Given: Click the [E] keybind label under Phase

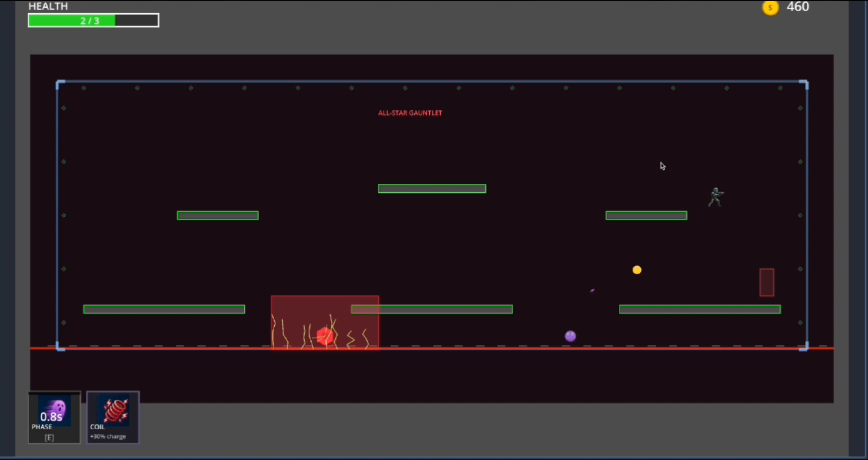Looking at the screenshot, I should tap(49, 437).
